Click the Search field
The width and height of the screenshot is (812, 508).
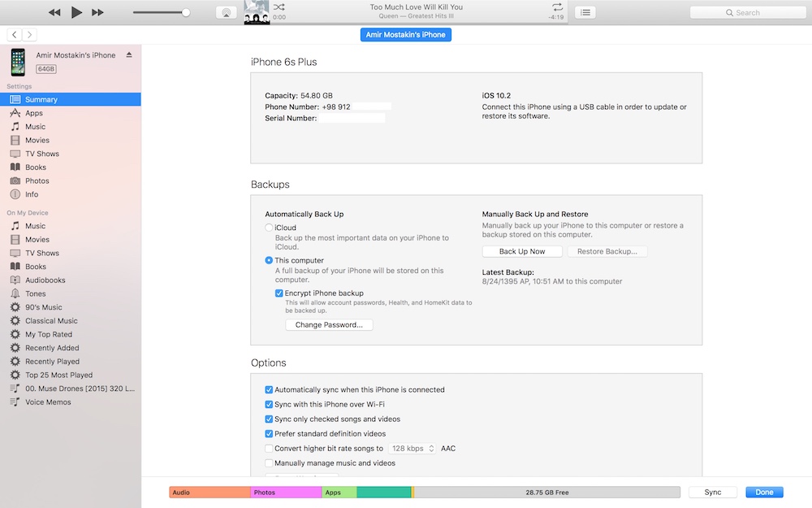point(748,12)
